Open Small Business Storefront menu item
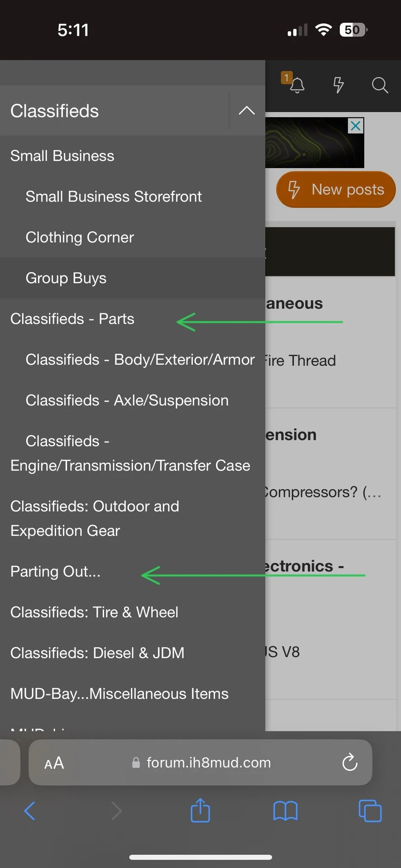Image resolution: width=401 pixels, height=868 pixels. (114, 197)
